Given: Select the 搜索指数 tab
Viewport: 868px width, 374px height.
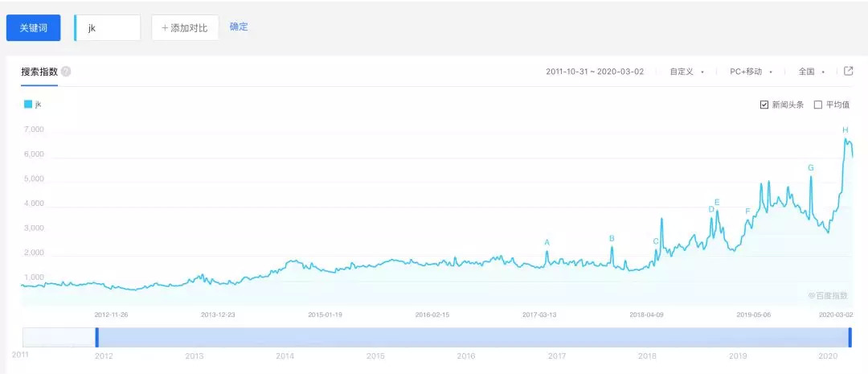Looking at the screenshot, I should click(39, 72).
